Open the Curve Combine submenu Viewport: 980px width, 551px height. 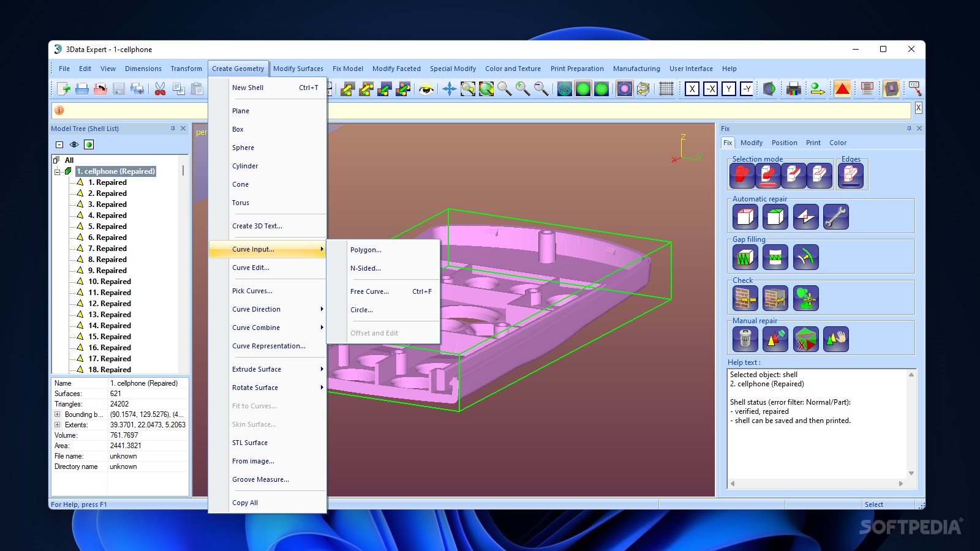[267, 328]
